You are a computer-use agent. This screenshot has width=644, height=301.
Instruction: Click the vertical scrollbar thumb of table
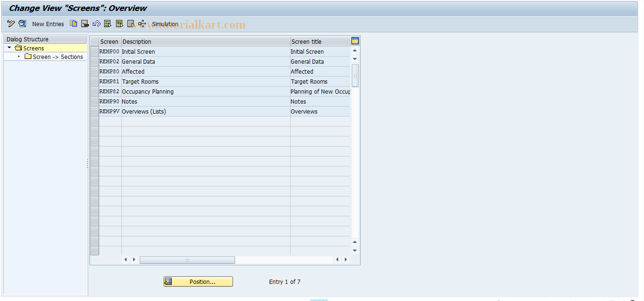355,76
